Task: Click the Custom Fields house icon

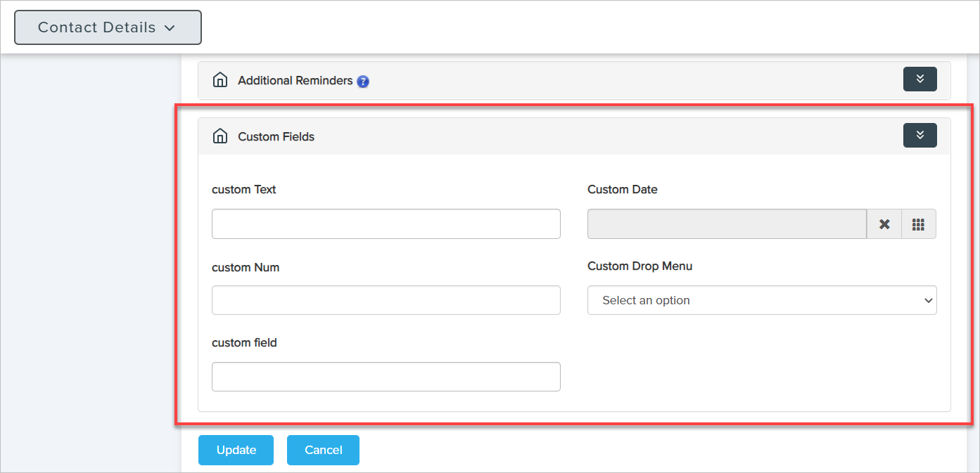Action: tap(220, 136)
